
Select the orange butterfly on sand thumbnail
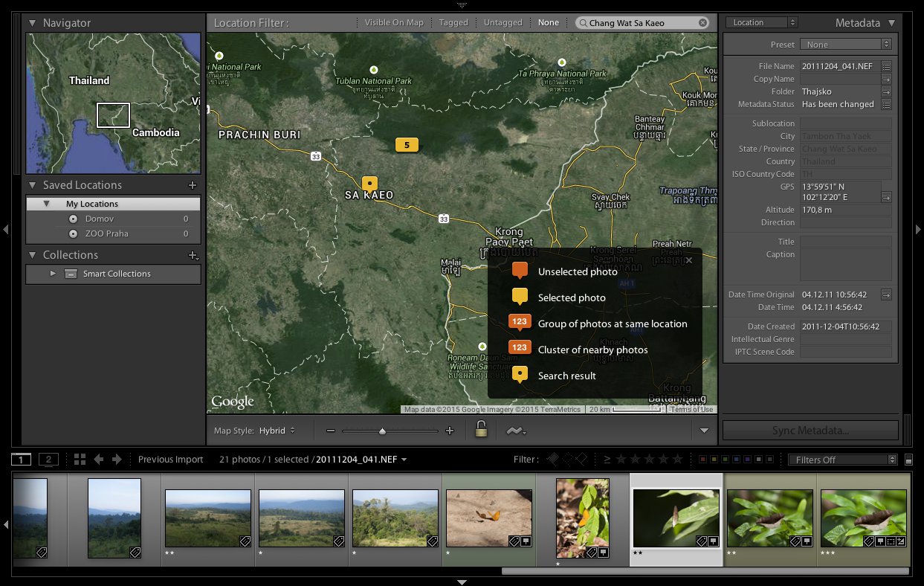pos(489,518)
